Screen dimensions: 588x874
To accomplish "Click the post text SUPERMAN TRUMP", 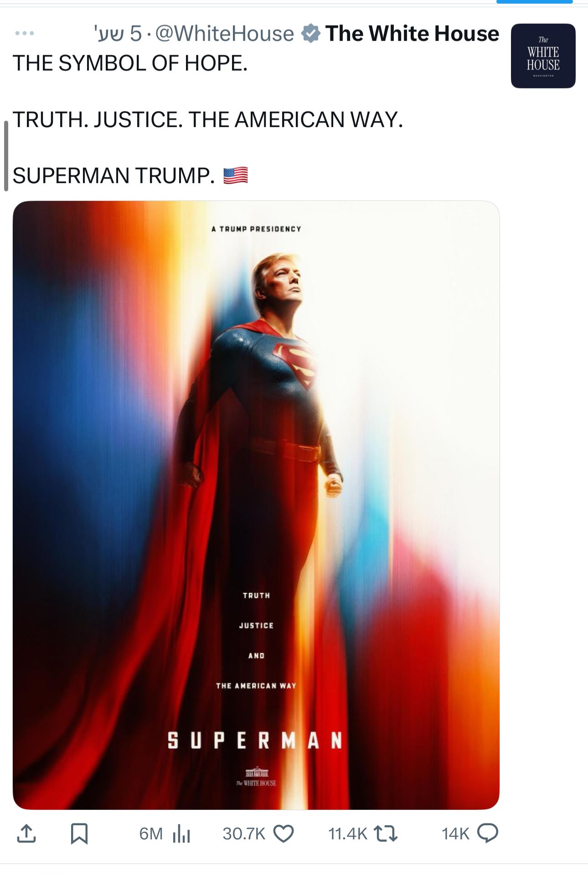I will pyautogui.click(x=113, y=175).
